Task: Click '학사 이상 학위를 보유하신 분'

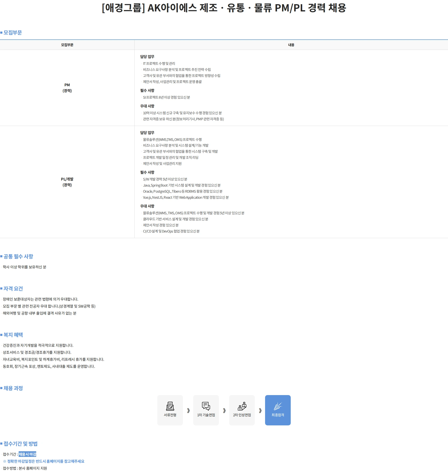Action: pyautogui.click(x=24, y=267)
